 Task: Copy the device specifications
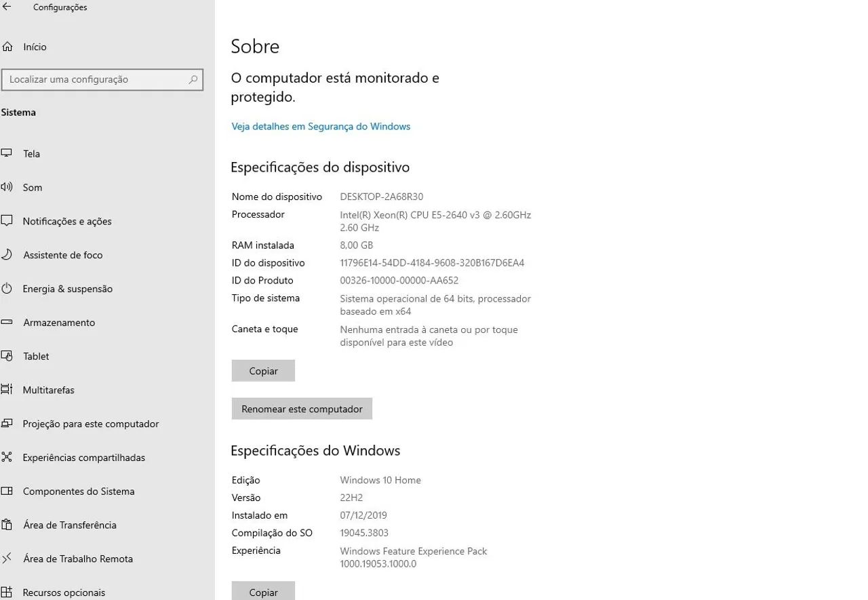263,371
